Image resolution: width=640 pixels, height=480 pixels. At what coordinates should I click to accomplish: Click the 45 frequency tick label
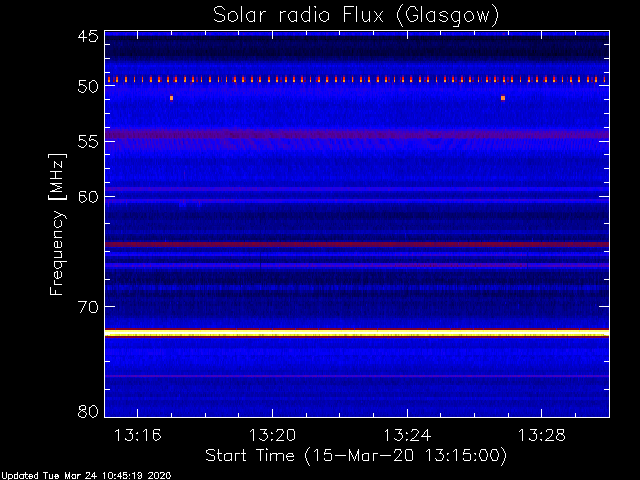88,36
